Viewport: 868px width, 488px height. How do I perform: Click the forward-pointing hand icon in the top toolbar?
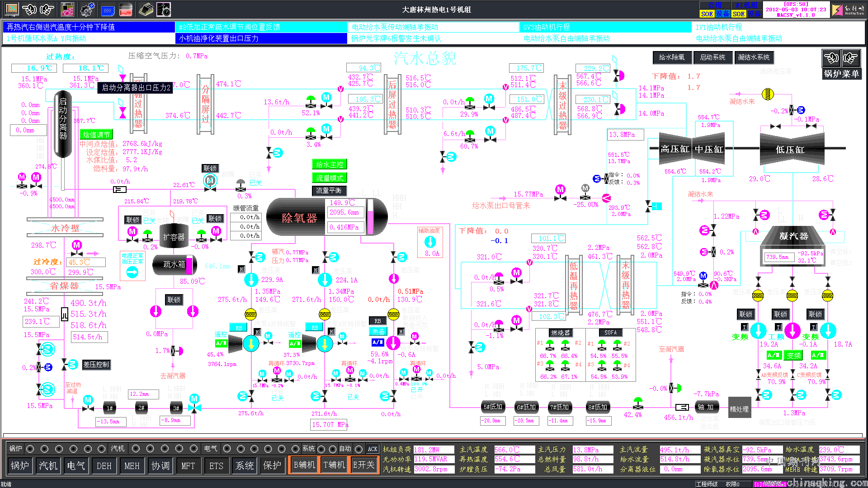point(47,9)
